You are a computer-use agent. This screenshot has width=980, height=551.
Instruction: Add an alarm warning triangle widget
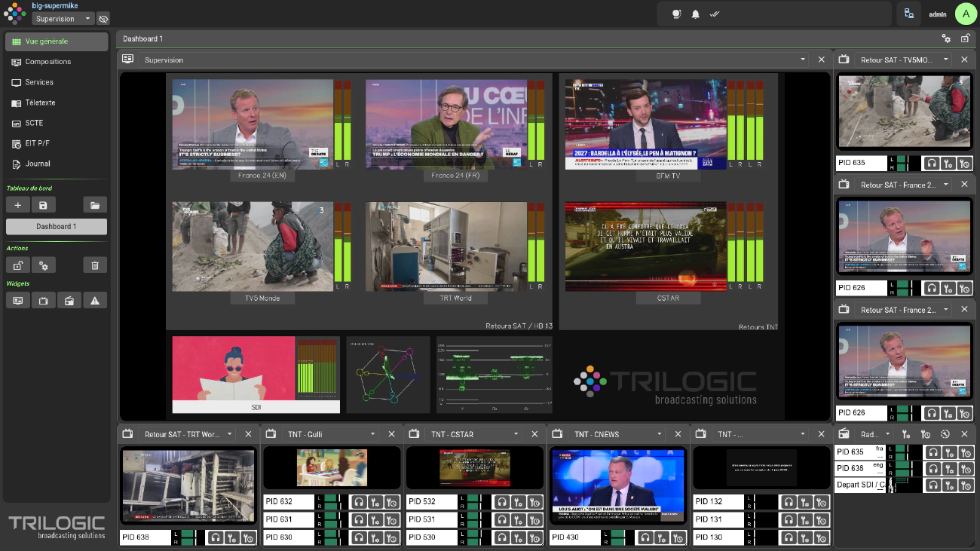coord(95,301)
